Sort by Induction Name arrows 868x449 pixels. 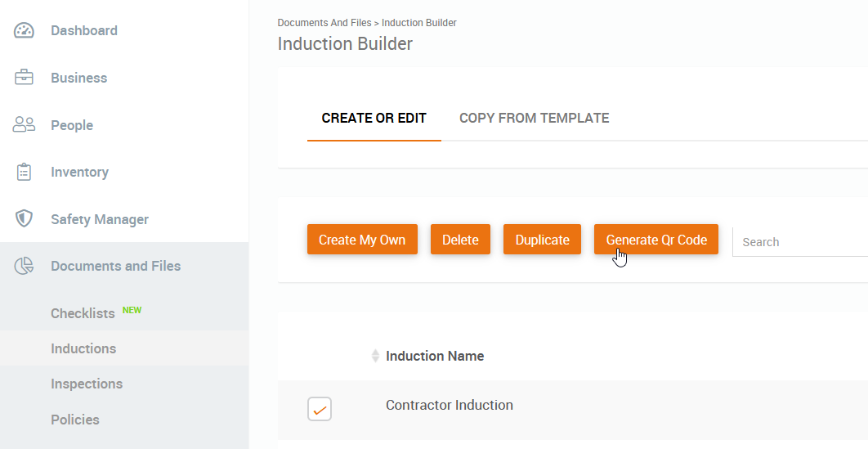tap(375, 356)
